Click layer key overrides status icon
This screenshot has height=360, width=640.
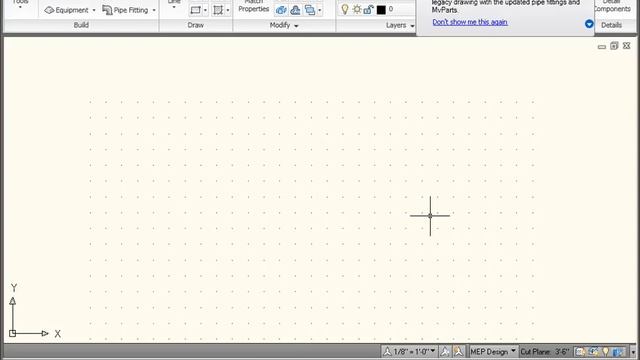click(x=593, y=351)
